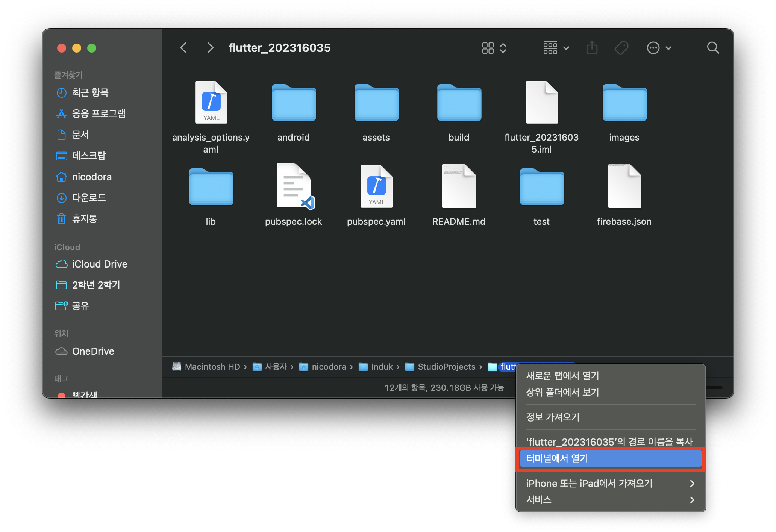Expand the 서비스 submenu
This screenshot has width=776, height=532.
click(610, 500)
